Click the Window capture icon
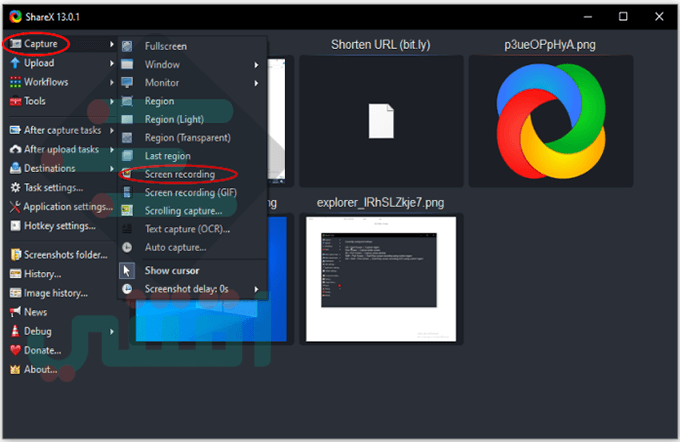 tap(127, 64)
